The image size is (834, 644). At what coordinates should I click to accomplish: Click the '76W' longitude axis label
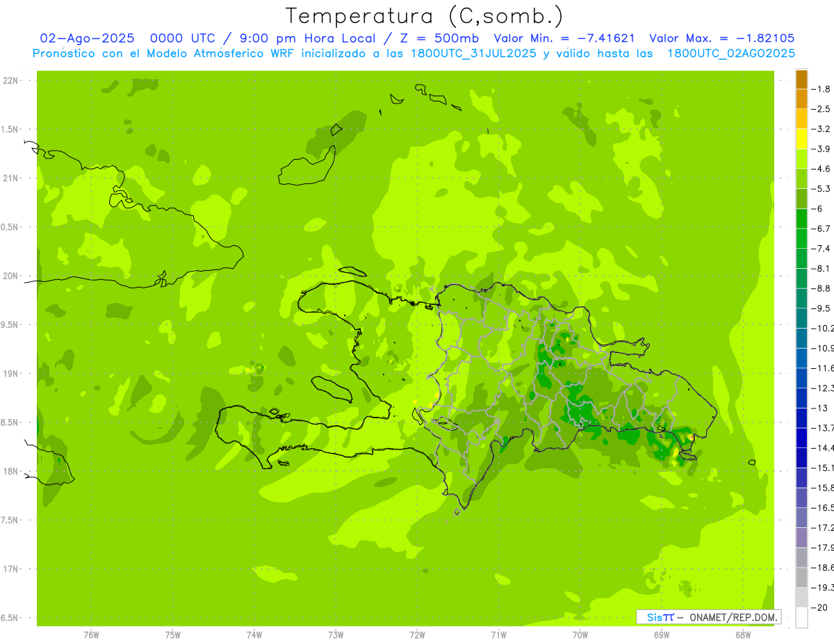pyautogui.click(x=91, y=634)
